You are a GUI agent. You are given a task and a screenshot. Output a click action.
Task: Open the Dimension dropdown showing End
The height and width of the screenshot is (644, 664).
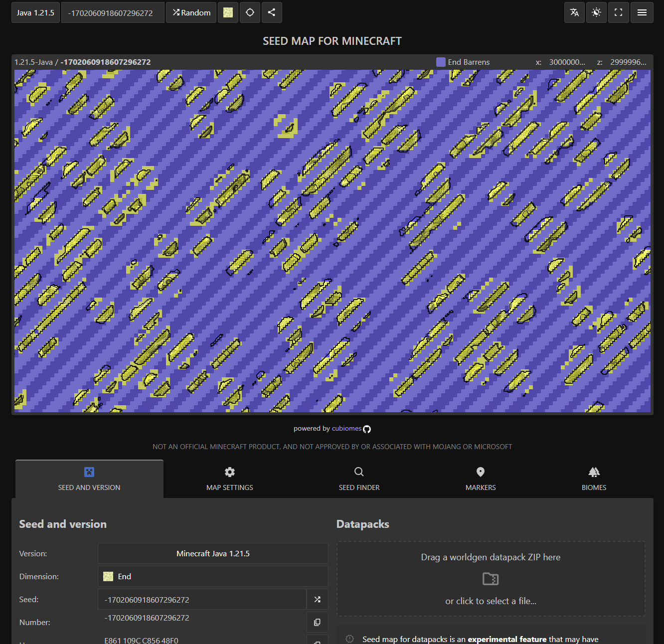(x=213, y=576)
